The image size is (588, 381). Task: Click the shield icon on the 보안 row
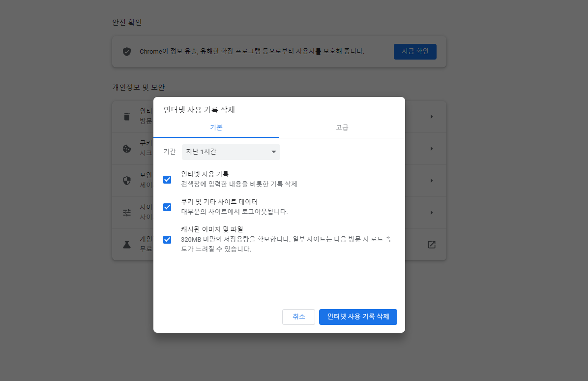coord(127,180)
